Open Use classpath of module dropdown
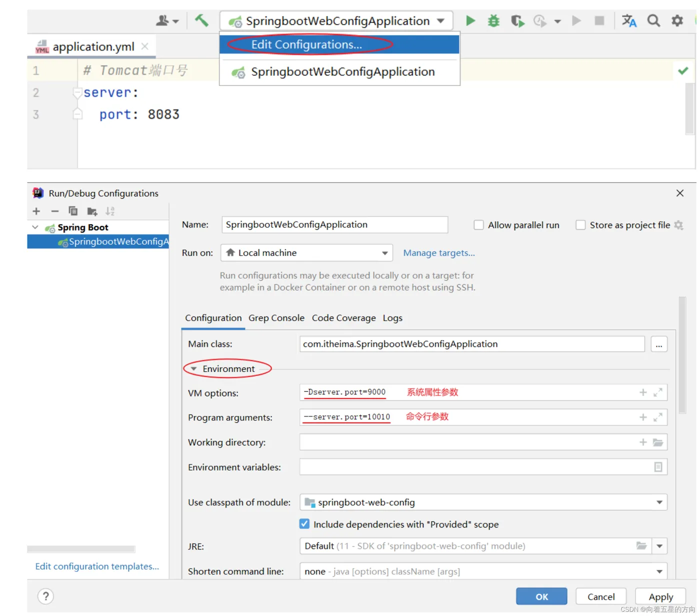 point(483,502)
